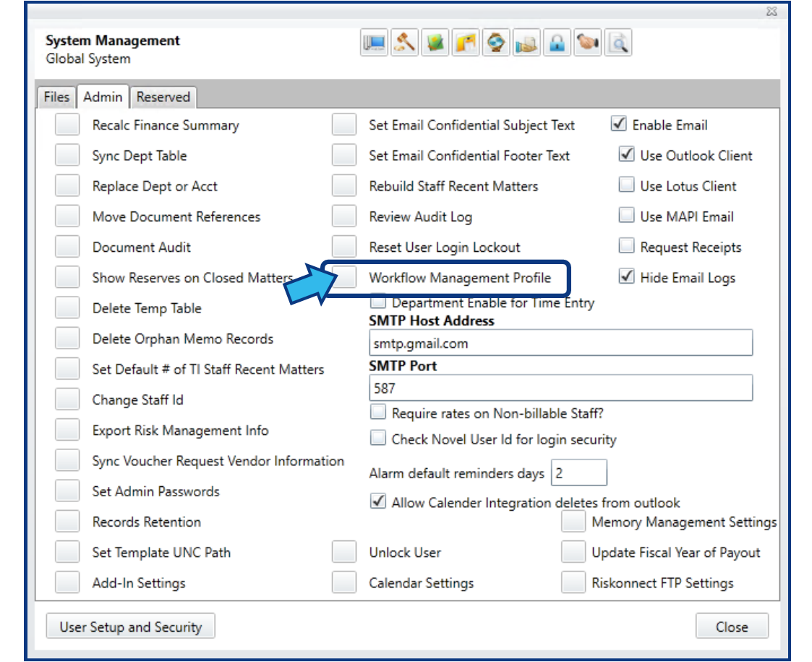Enable Check Novel User Id login security
The height and width of the screenshot is (662, 812).
pyautogui.click(x=378, y=438)
